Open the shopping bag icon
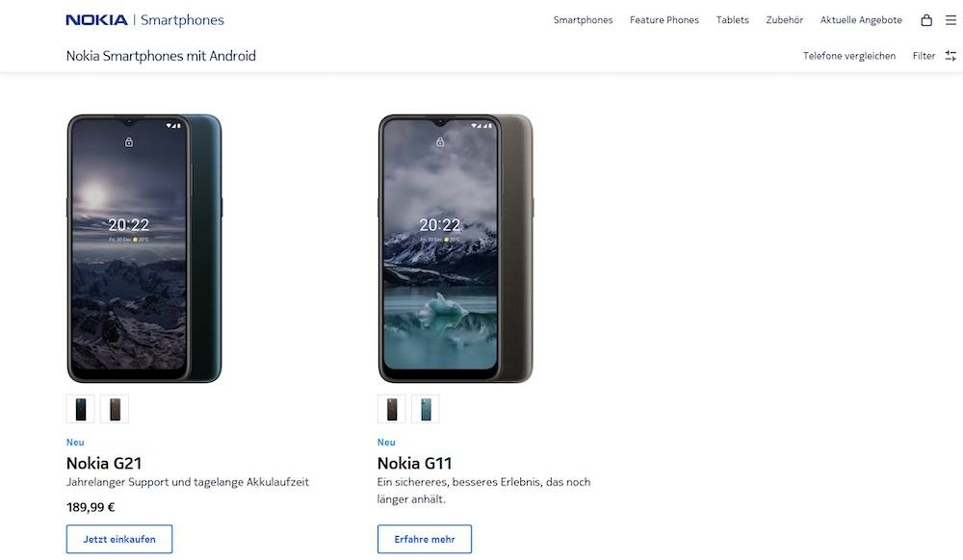The height and width of the screenshot is (560, 963). [926, 20]
